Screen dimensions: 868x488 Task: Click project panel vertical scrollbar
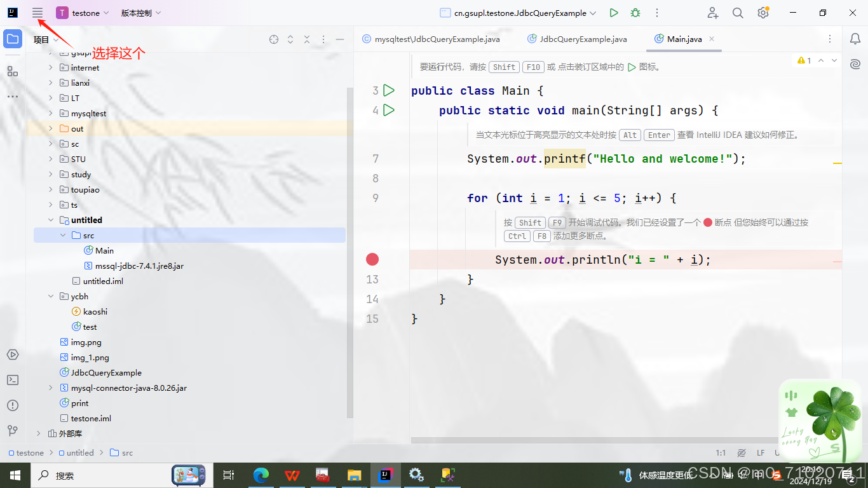349,252
